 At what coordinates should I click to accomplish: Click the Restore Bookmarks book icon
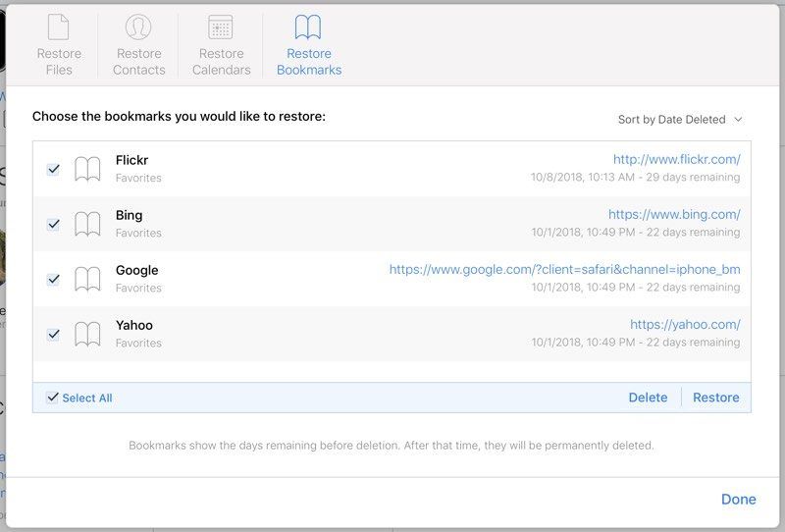point(308,27)
